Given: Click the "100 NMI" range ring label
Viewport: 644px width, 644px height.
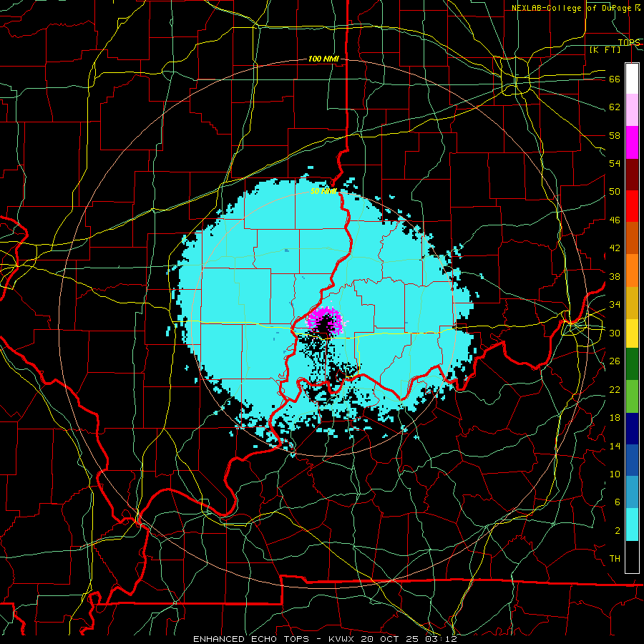Looking at the screenshot, I should (323, 59).
